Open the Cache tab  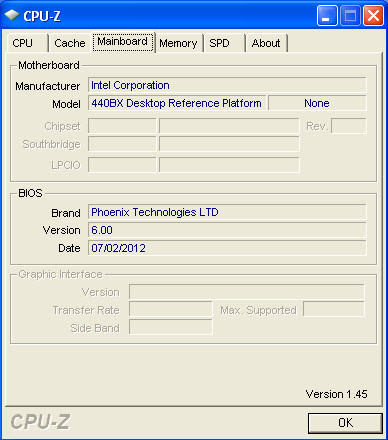(x=70, y=43)
